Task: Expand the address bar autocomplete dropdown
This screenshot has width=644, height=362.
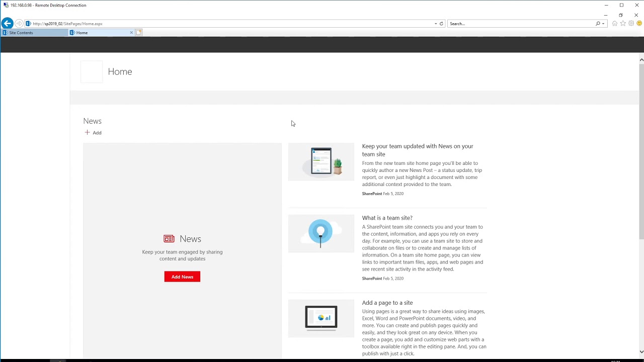Action: tap(436, 24)
